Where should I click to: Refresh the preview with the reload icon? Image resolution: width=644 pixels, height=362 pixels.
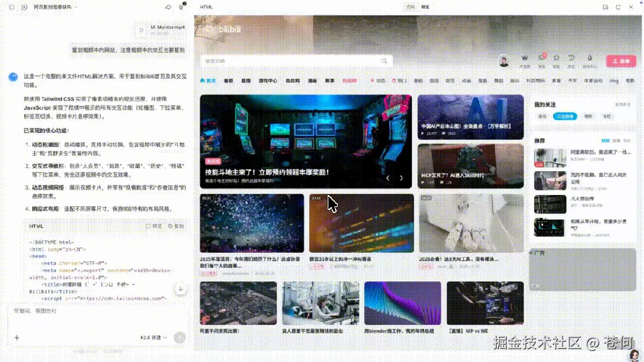619,7
